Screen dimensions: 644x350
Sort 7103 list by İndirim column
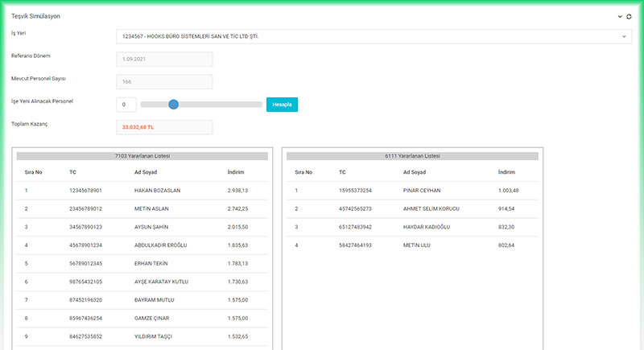236,172
